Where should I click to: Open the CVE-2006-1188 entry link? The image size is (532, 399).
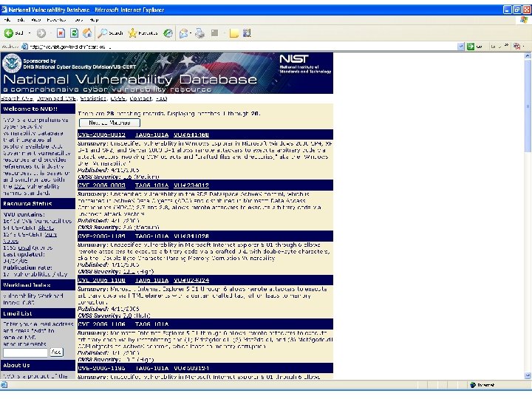click(x=101, y=280)
